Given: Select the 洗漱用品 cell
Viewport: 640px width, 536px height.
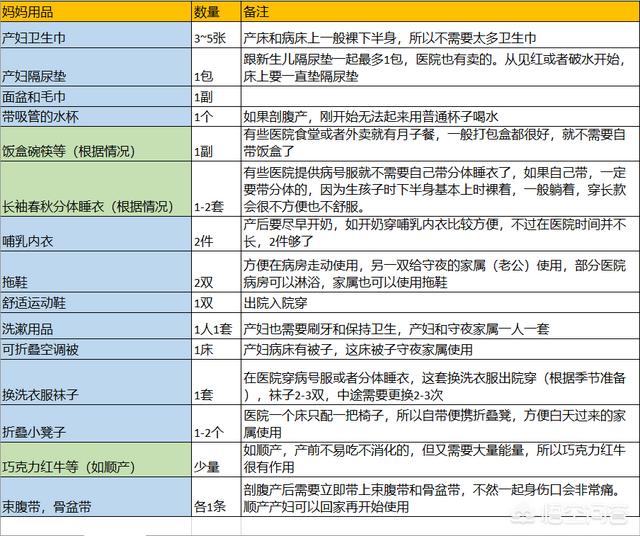Looking at the screenshot, I should tap(95, 330).
